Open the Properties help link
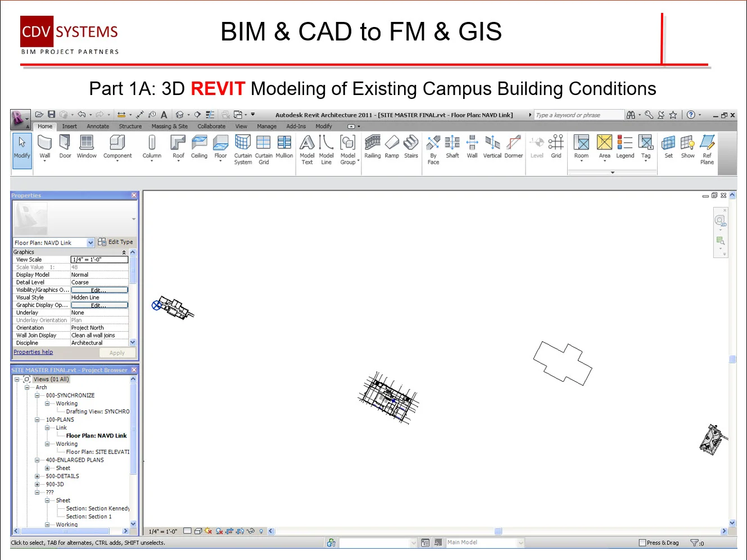The image size is (747, 560). tap(33, 352)
